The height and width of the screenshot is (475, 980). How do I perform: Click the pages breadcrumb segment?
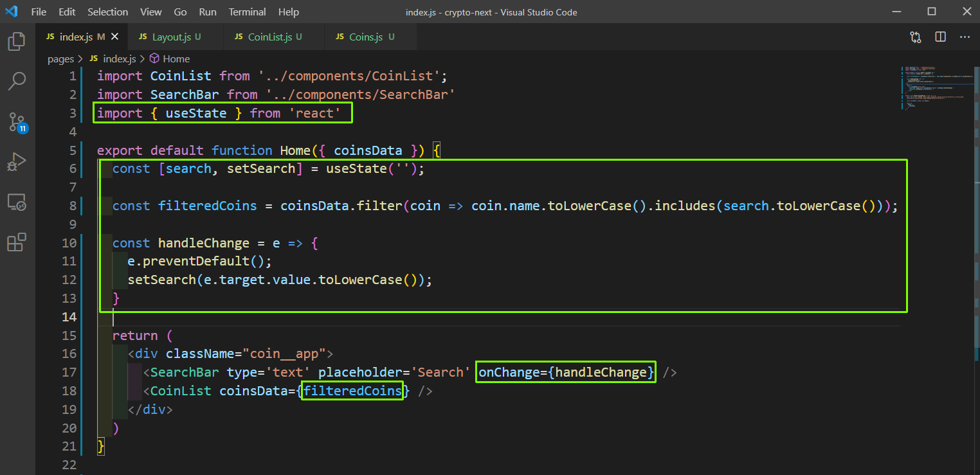click(60, 59)
